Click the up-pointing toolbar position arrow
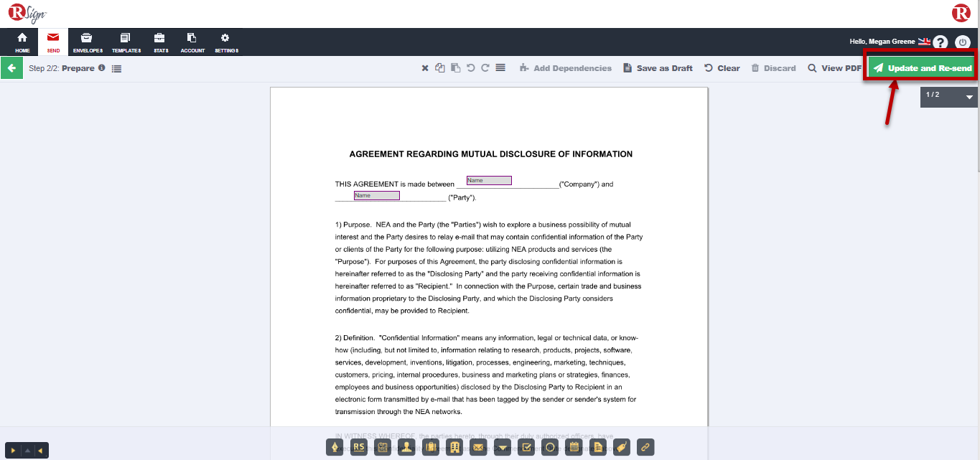The image size is (980, 460). point(27,451)
